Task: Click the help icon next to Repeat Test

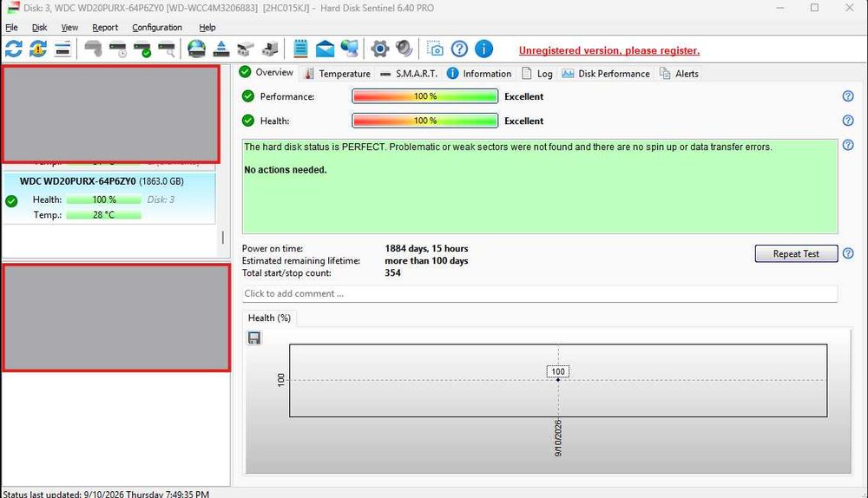Action: coord(848,253)
